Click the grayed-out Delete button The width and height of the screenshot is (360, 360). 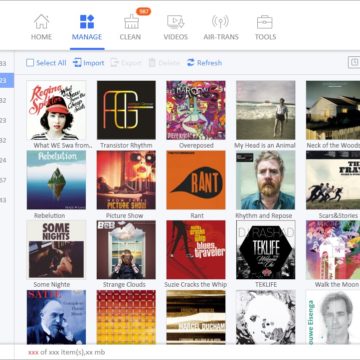pyautogui.click(x=164, y=63)
